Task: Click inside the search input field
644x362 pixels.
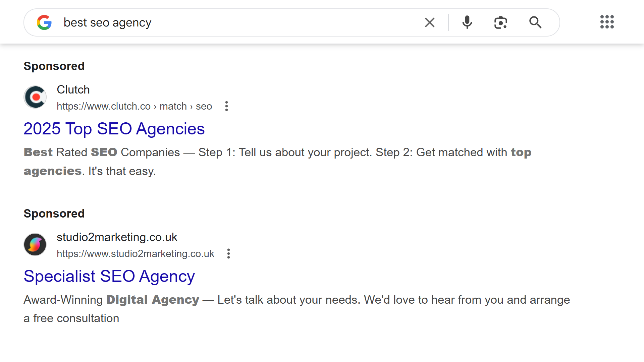Action: coord(235,22)
